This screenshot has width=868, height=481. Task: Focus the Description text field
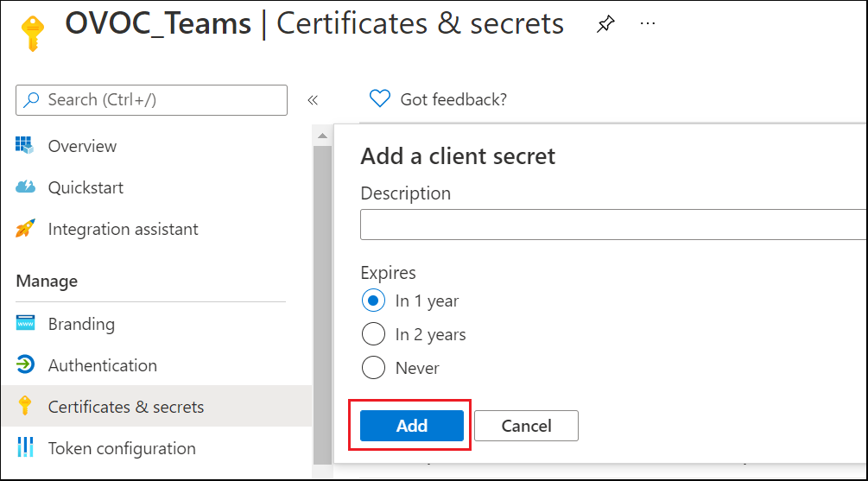click(x=613, y=225)
